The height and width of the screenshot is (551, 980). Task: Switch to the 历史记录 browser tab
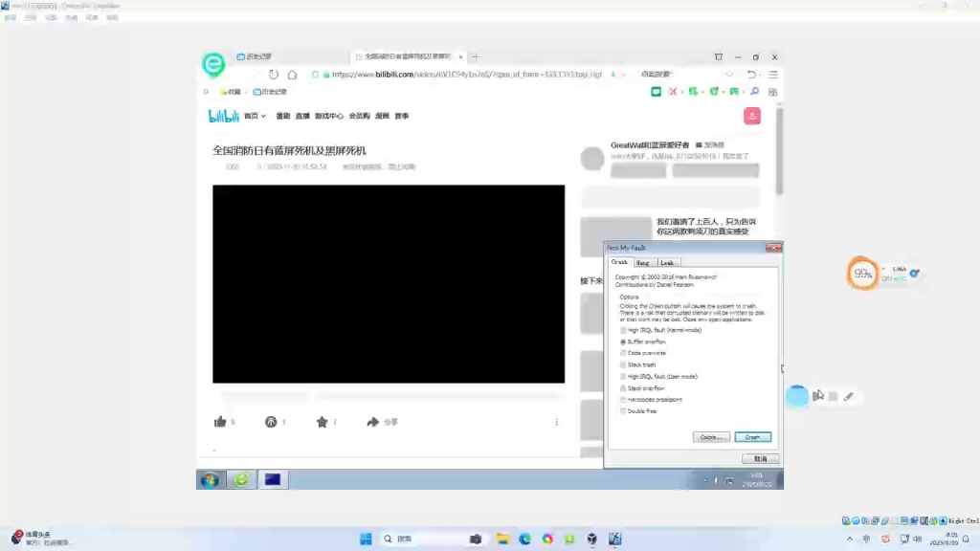click(254, 56)
